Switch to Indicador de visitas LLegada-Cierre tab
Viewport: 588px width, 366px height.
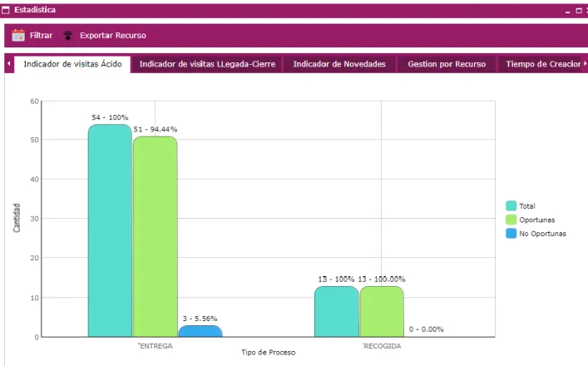[x=207, y=64]
